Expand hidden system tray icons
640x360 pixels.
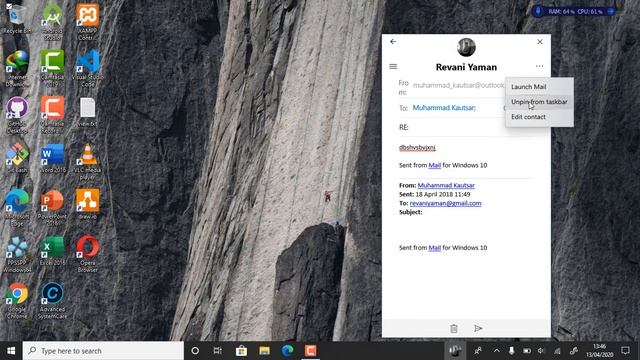click(x=497, y=351)
